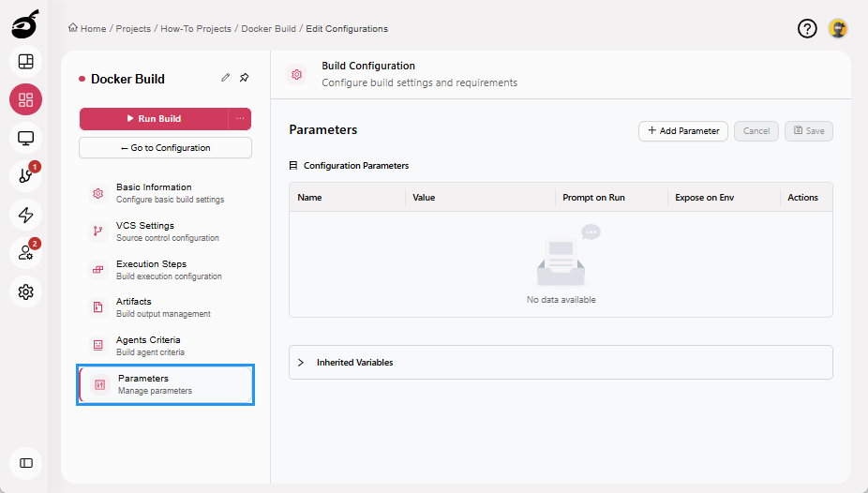Click the Cancel button
Viewport: 868px width, 493px height.
[756, 131]
